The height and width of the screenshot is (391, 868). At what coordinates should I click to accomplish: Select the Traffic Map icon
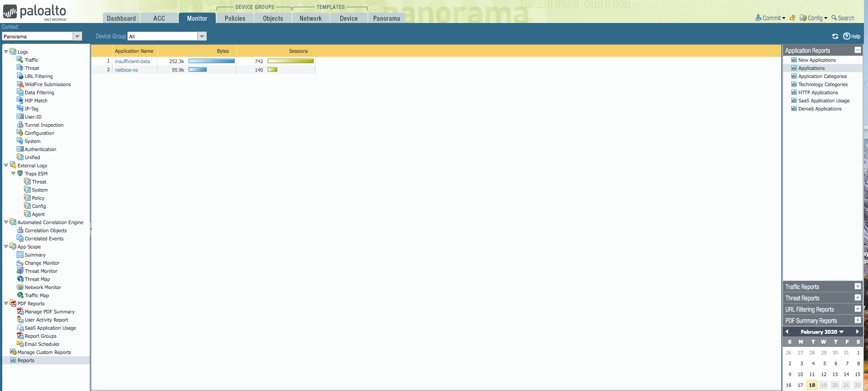(20, 295)
